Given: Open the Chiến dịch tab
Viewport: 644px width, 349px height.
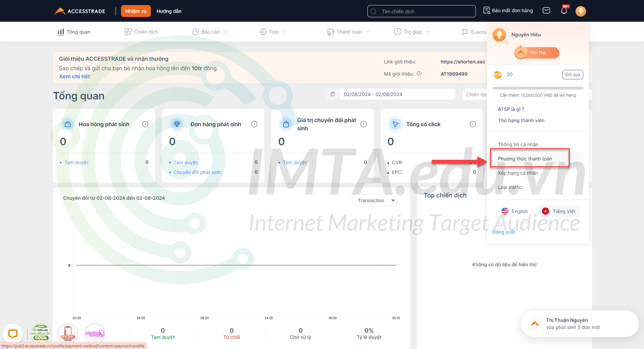Looking at the screenshot, I should click(x=141, y=32).
